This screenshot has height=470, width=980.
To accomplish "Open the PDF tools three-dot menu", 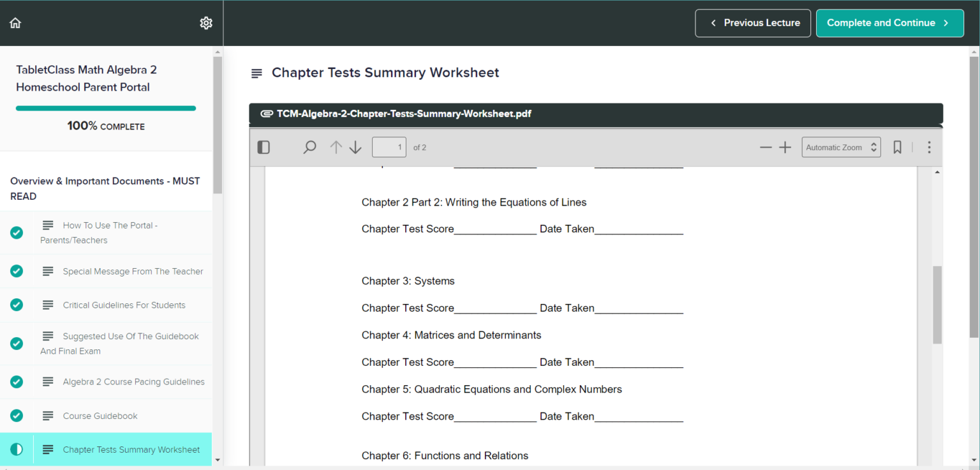I will [x=929, y=148].
